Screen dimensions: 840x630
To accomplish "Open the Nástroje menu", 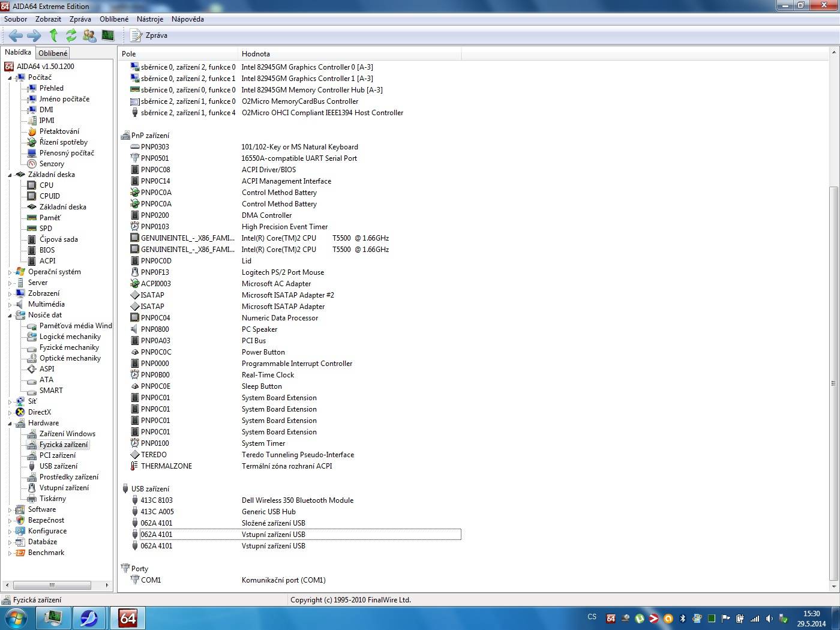I will coord(150,19).
